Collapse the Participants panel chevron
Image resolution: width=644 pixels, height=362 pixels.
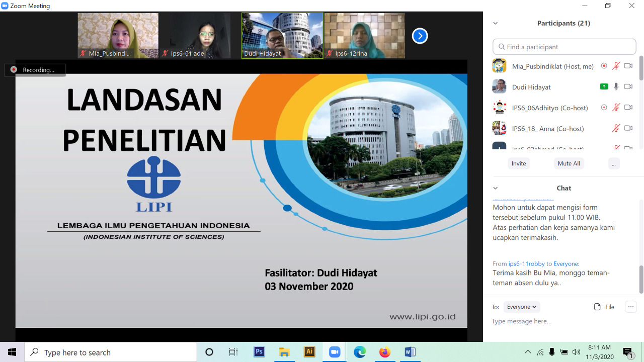(x=496, y=23)
